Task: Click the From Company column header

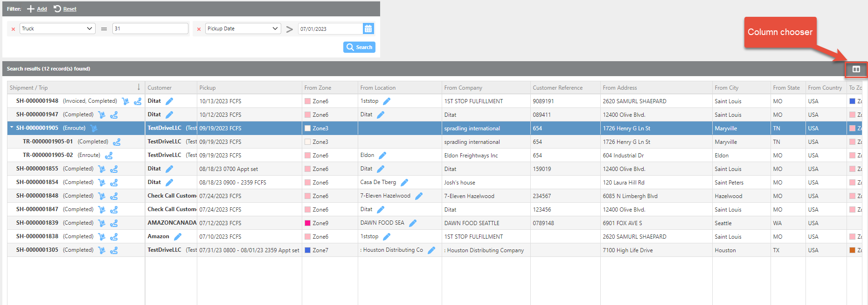Action: click(x=463, y=88)
